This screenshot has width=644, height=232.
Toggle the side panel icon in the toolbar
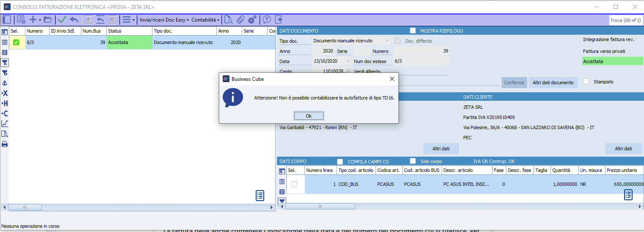6,19
